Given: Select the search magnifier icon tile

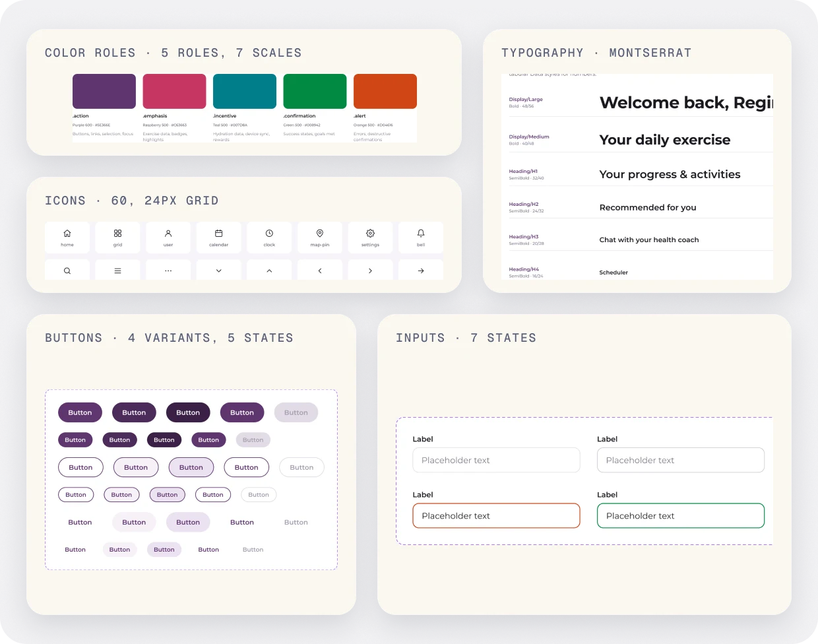Looking at the screenshot, I should 67,270.
